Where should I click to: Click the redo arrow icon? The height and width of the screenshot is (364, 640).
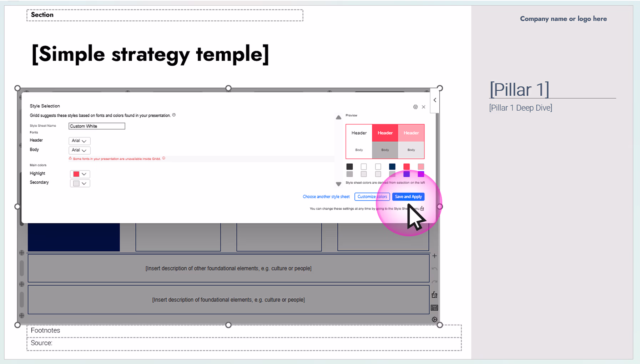tap(434, 282)
